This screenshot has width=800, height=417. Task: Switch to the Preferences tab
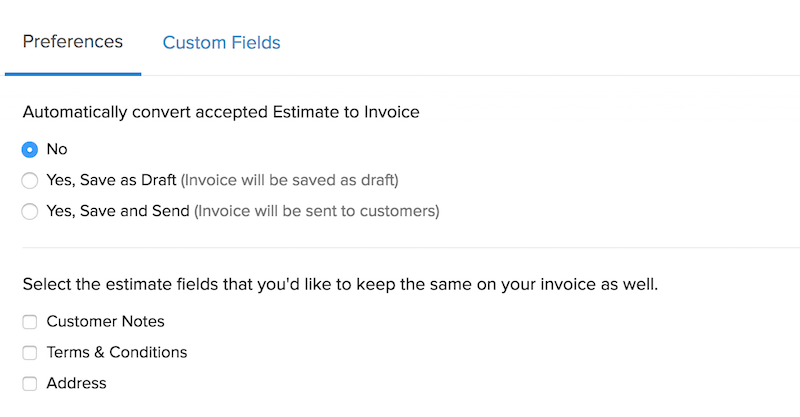click(x=73, y=42)
